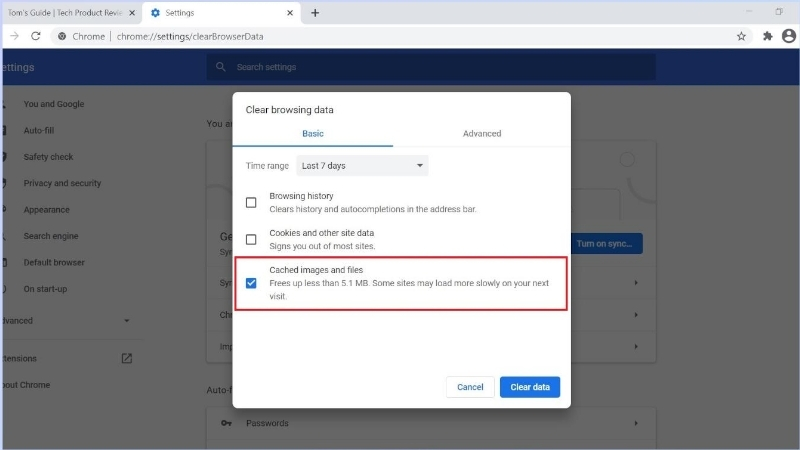
Task: Click the search magnifier icon in settings
Action: pyautogui.click(x=220, y=67)
